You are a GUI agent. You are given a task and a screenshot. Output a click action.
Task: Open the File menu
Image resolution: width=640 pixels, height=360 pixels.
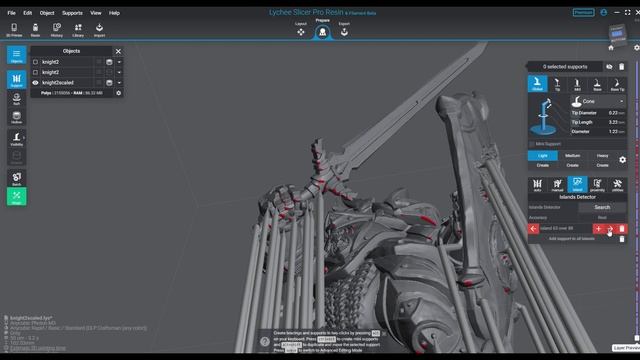click(x=11, y=13)
